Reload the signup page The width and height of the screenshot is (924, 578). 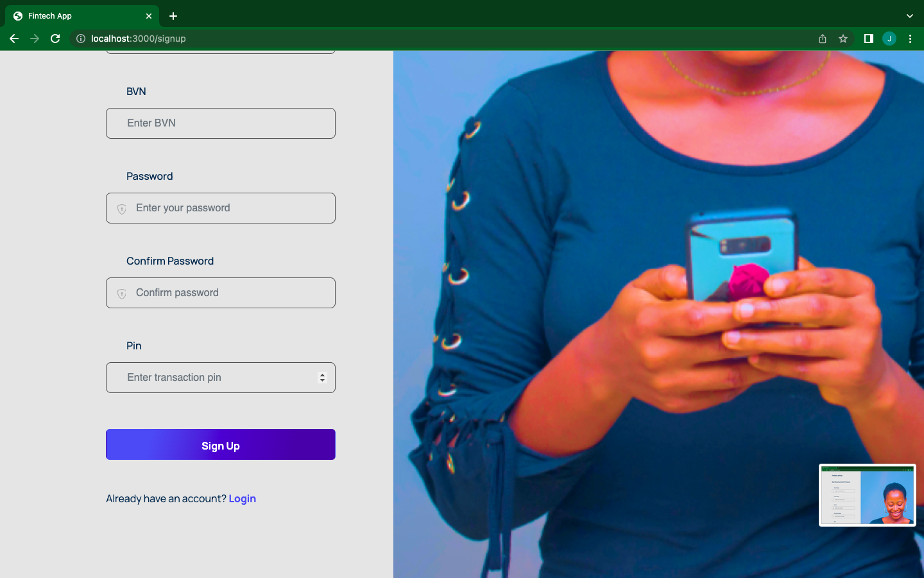(55, 39)
